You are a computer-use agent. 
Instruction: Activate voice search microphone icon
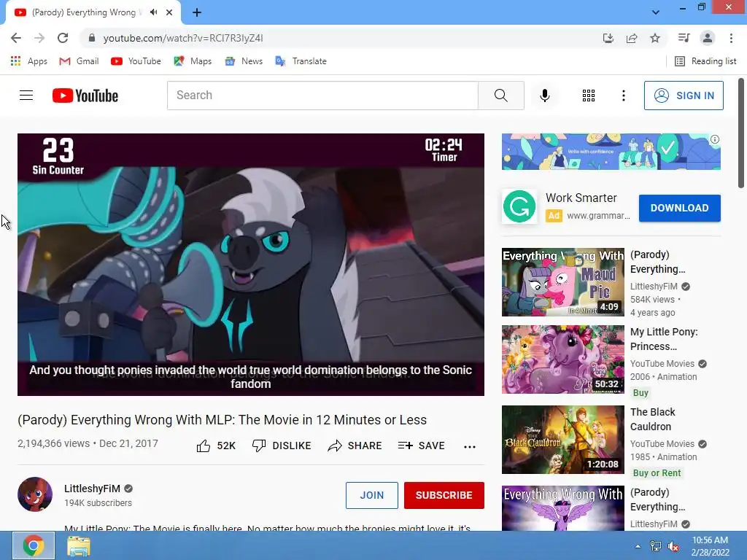point(544,96)
